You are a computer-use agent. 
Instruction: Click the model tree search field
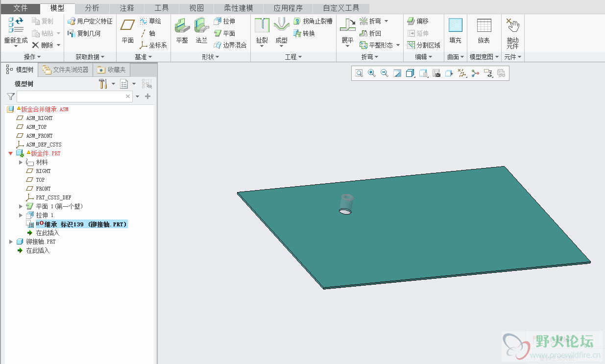[74, 97]
